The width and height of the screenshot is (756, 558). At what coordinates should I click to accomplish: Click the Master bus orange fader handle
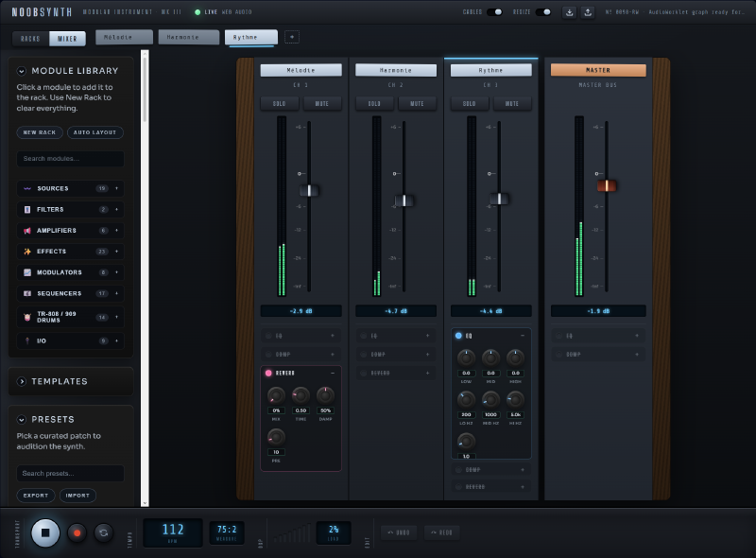[x=607, y=185]
